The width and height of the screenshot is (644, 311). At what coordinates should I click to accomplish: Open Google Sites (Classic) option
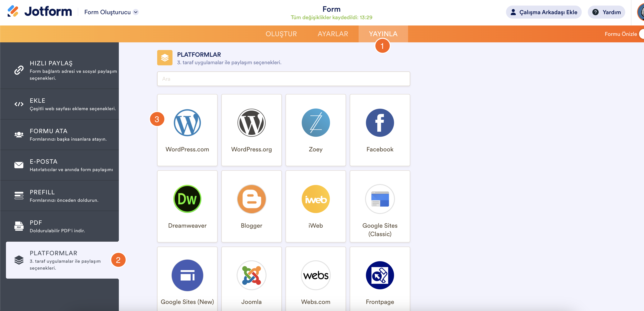[x=379, y=199]
